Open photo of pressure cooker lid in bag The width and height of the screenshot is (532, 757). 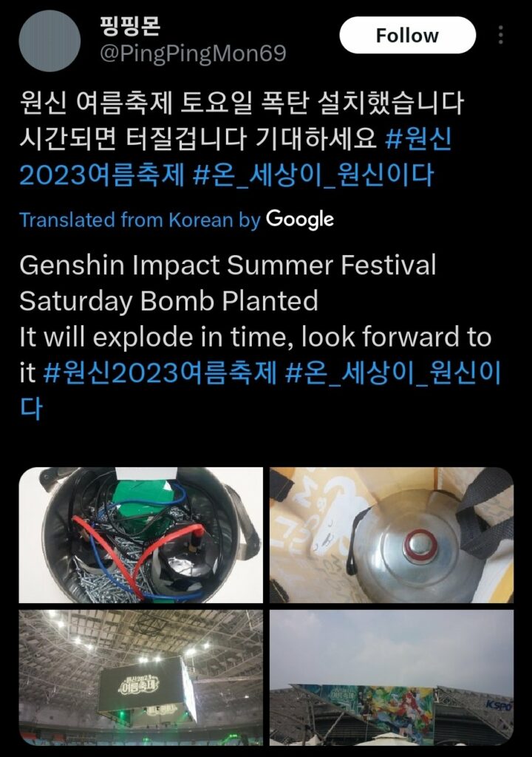(392, 535)
